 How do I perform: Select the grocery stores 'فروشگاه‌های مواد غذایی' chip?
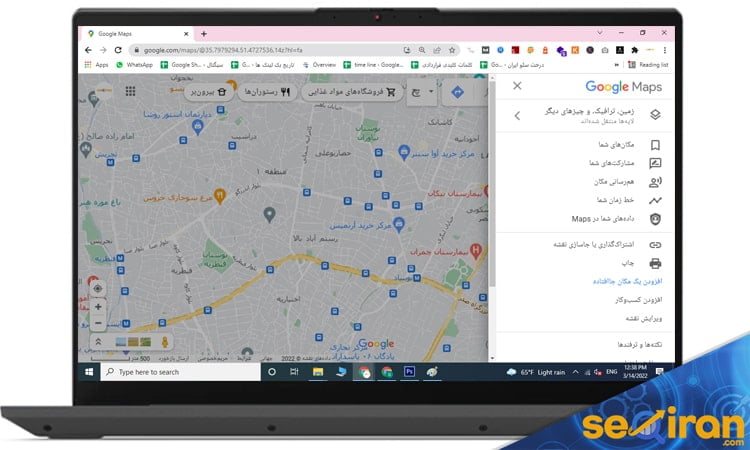(x=352, y=92)
